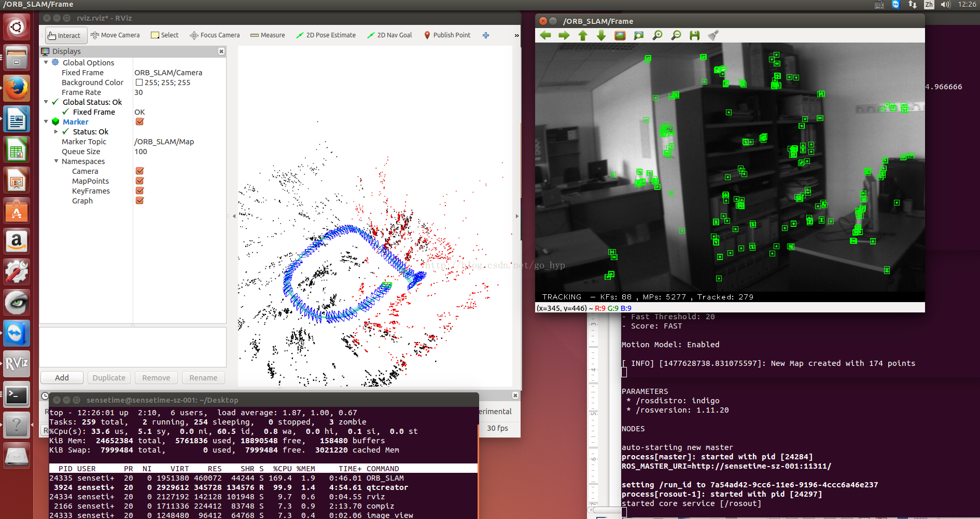980x519 pixels.
Task: Collapse the Namespaces node
Action: 57,161
